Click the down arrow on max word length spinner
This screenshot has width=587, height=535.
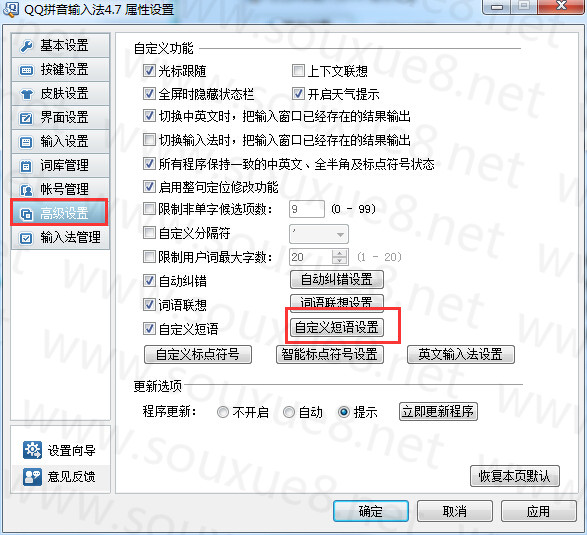point(340,261)
